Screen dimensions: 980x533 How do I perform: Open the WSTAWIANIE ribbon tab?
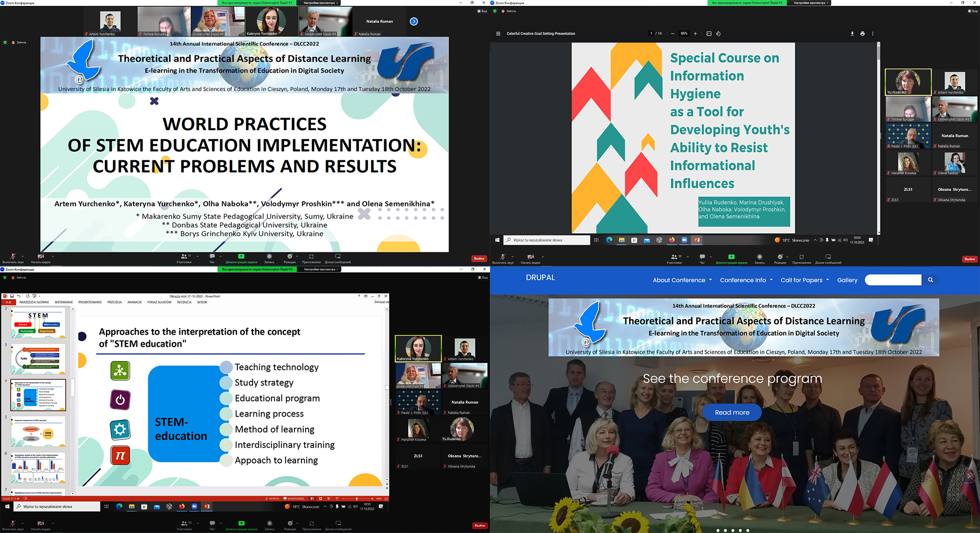[x=63, y=302]
